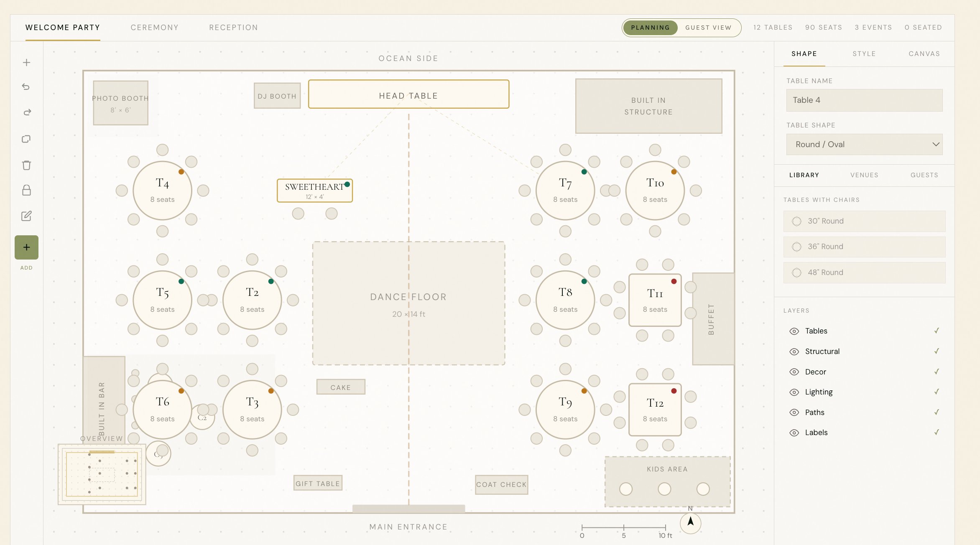Screen dimensions: 980x545
Task: Hide the Tables layer eye icon
Action: click(794, 331)
